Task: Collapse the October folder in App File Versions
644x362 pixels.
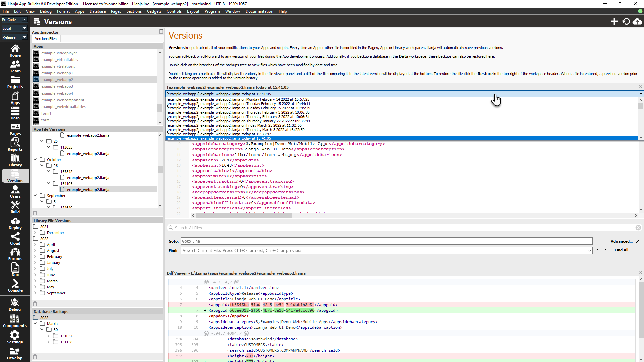Action: click(35, 160)
